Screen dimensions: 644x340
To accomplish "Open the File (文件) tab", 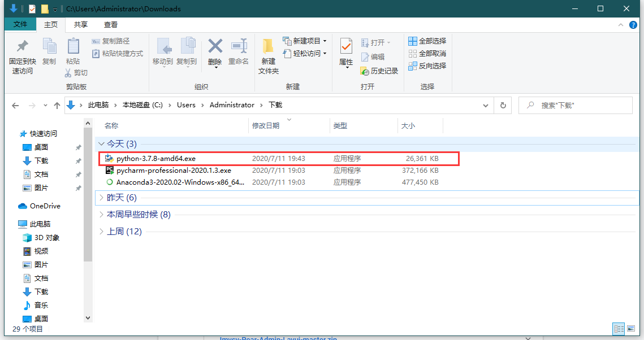I will (20, 24).
